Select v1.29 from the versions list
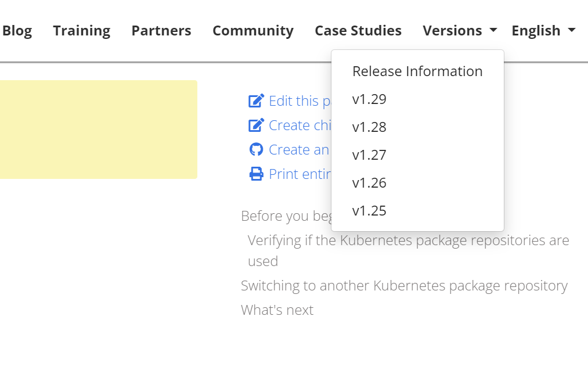Image resolution: width=588 pixels, height=377 pixels. (369, 99)
